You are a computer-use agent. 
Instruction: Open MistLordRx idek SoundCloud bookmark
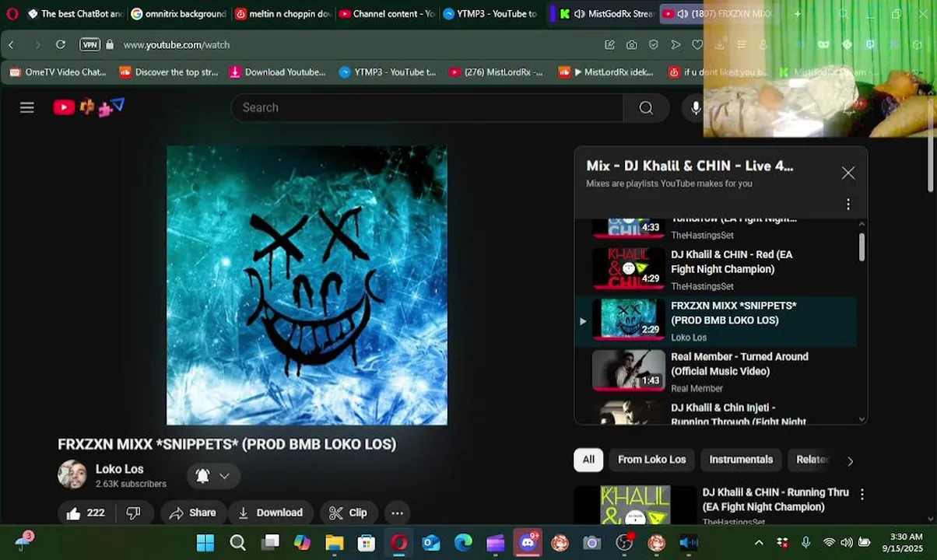(605, 72)
